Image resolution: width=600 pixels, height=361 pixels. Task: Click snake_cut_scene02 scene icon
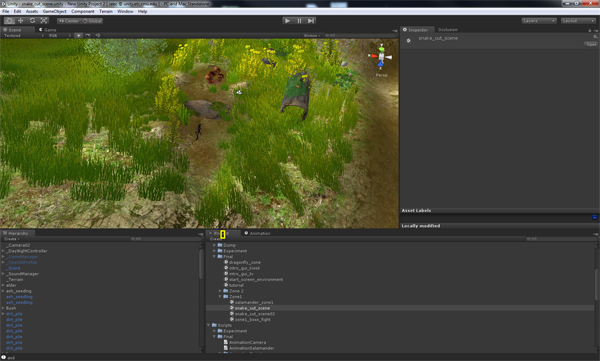click(x=232, y=314)
